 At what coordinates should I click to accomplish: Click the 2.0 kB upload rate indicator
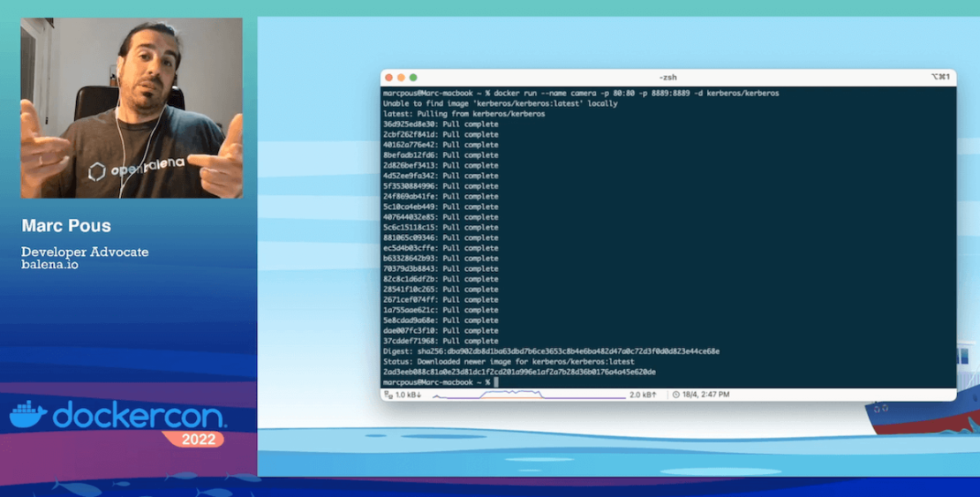pos(644,395)
